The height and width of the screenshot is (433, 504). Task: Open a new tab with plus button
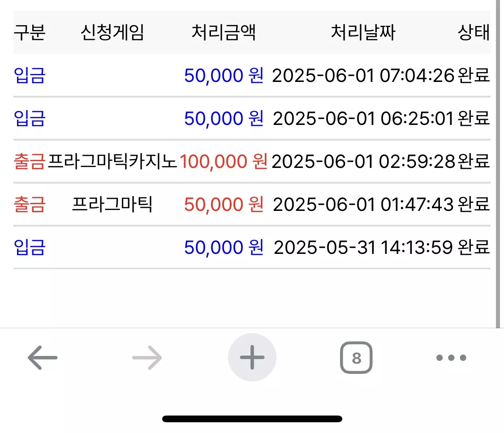click(252, 357)
